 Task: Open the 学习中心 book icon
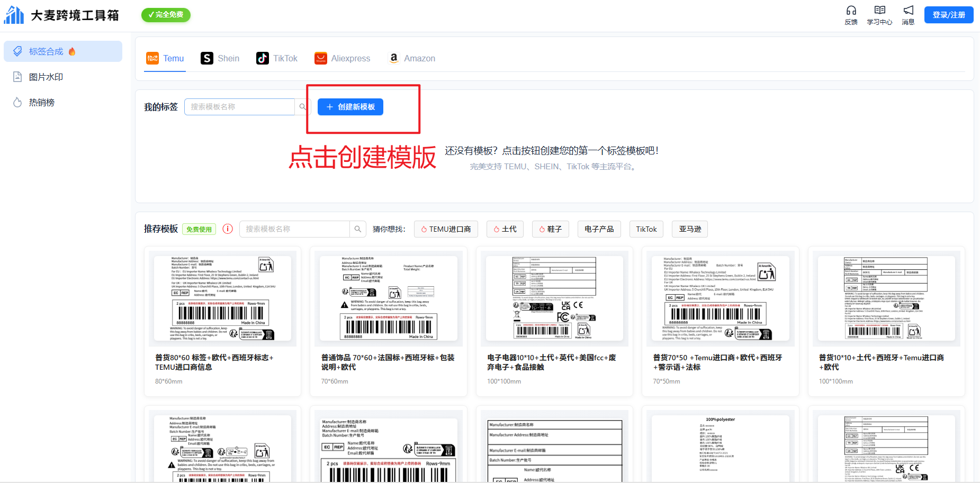[x=880, y=11]
